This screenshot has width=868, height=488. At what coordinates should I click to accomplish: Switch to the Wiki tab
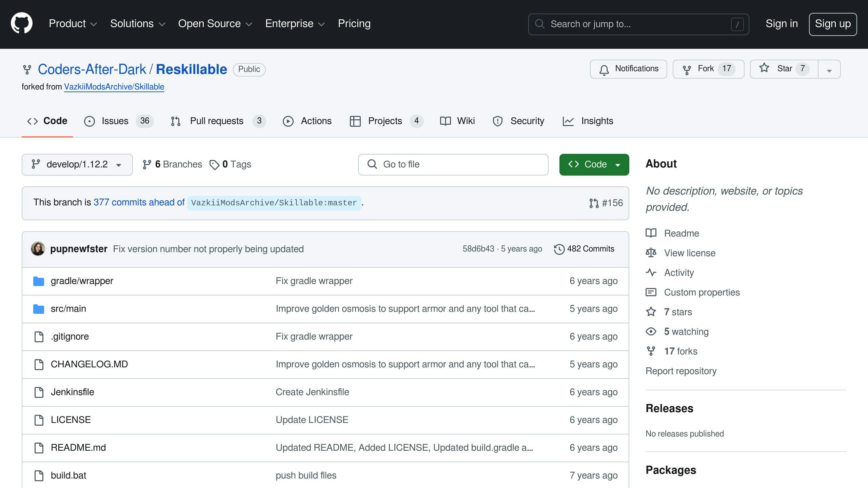(457, 121)
